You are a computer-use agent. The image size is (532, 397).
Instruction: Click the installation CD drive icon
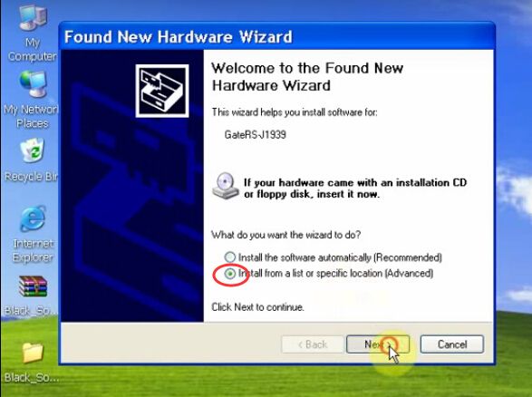pos(226,186)
